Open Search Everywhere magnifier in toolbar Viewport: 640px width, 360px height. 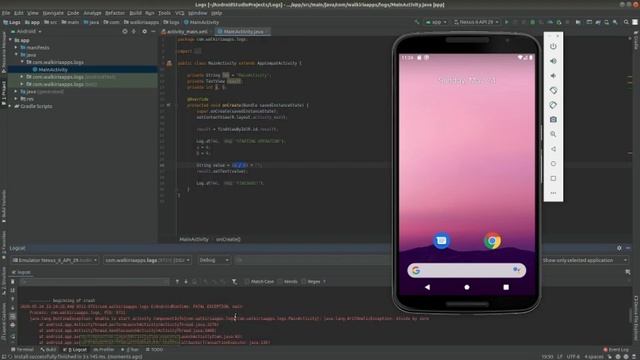tap(626, 22)
